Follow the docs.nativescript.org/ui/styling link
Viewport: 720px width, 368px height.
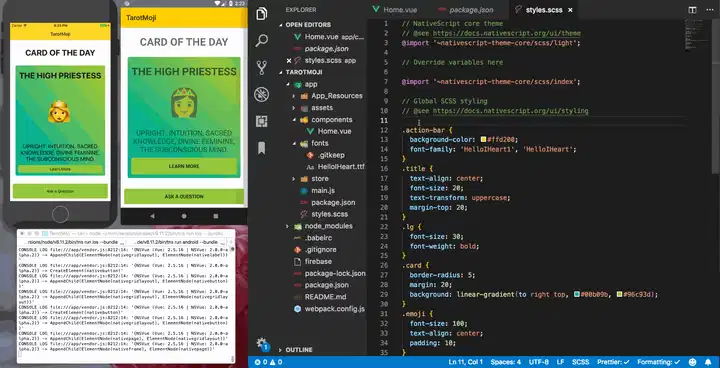(x=510, y=111)
